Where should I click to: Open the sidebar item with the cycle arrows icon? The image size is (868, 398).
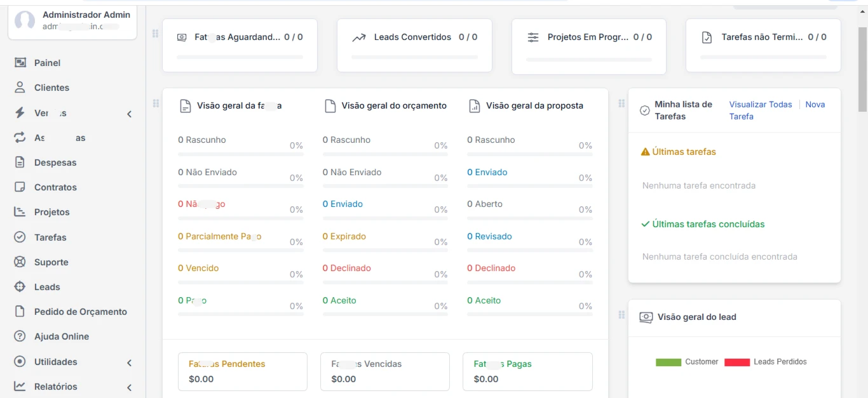coord(73,138)
